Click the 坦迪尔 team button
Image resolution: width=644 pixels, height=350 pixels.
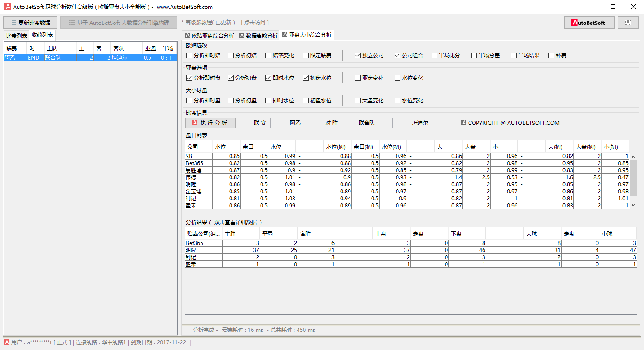421,123
